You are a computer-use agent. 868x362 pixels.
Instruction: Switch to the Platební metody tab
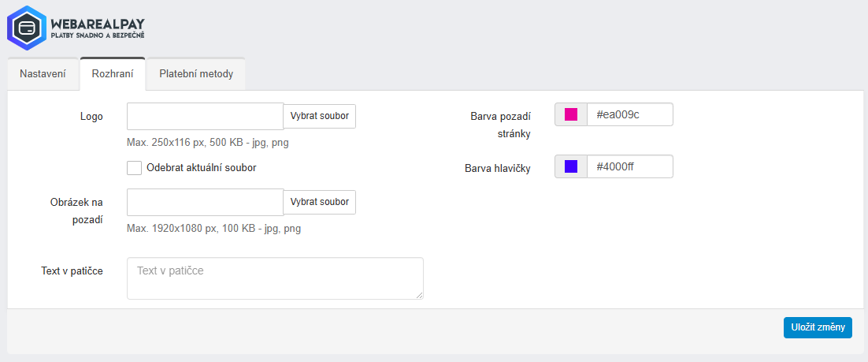pos(196,74)
